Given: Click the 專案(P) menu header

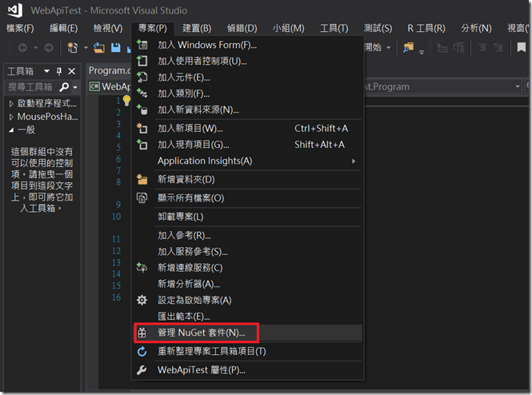Looking at the screenshot, I should (152, 28).
